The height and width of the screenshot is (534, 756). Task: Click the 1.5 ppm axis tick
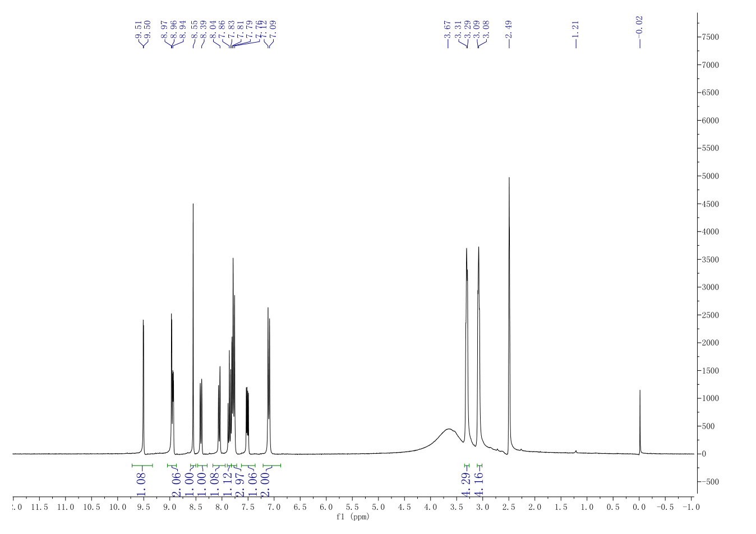point(561,507)
